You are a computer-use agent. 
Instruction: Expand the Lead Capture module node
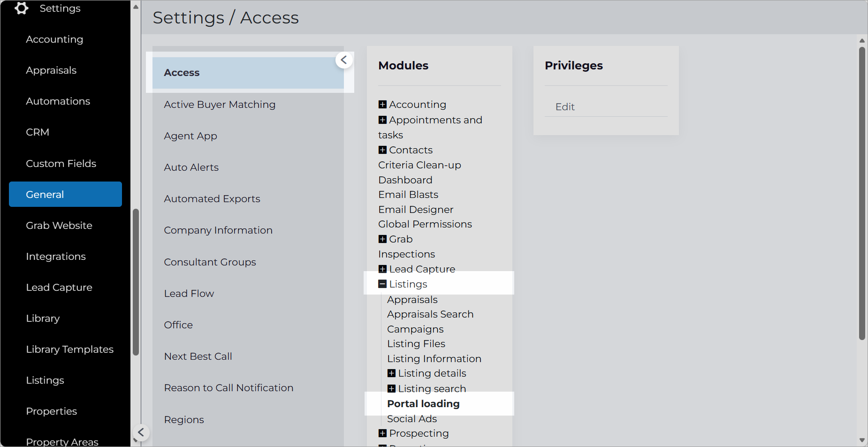382,269
